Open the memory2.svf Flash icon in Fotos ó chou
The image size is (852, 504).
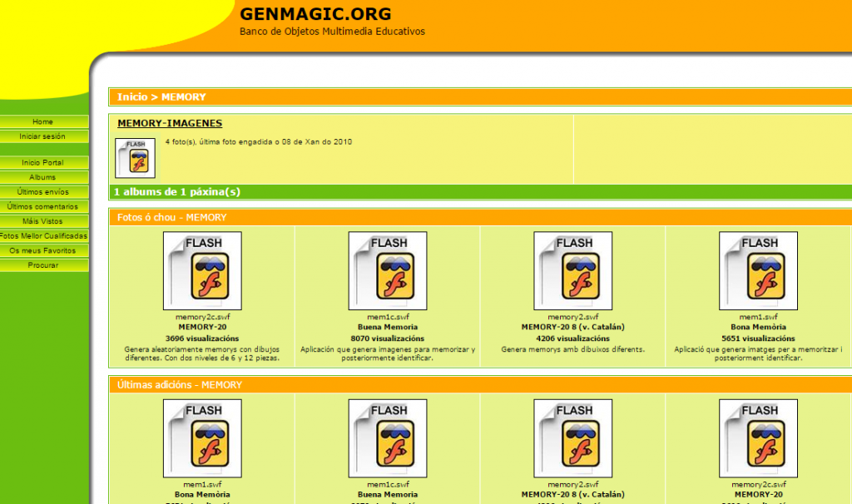[572, 271]
